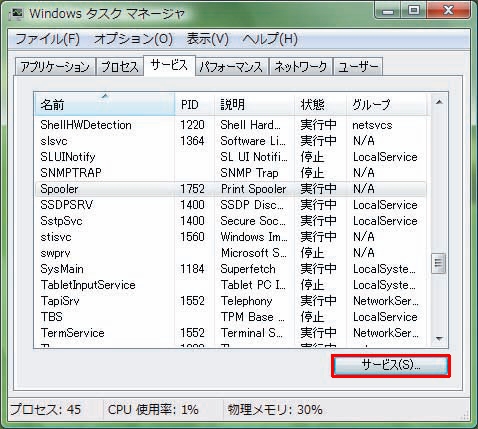Select the SSDPSRV service row

230,205
